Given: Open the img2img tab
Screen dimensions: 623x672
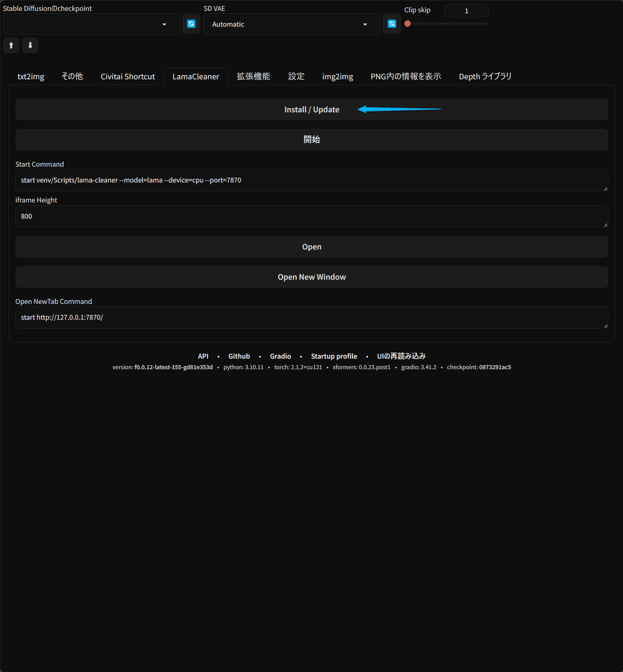Looking at the screenshot, I should pos(337,76).
